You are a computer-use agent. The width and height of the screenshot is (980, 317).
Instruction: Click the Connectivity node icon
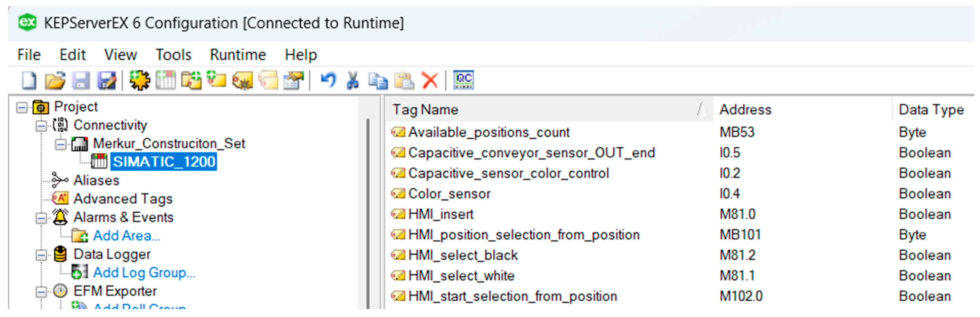tap(60, 125)
